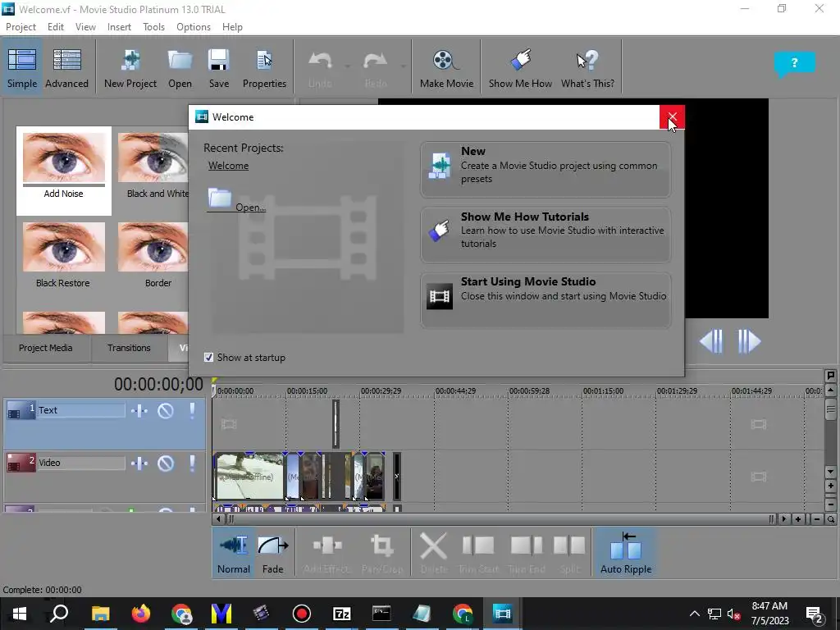Open Firefox from the taskbar

coord(141,614)
